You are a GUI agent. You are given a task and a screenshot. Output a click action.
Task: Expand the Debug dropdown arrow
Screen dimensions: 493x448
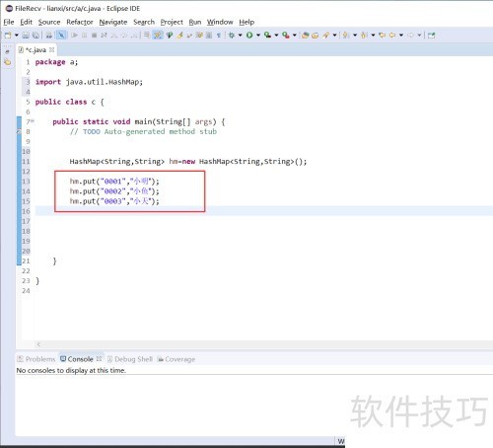241,36
